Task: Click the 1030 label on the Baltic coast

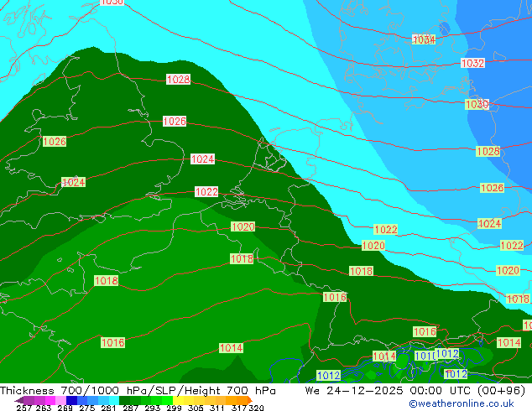Action: (x=477, y=104)
